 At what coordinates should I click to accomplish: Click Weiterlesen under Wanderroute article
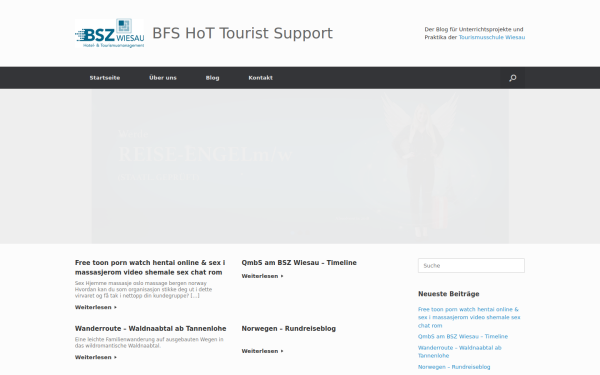coord(96,357)
